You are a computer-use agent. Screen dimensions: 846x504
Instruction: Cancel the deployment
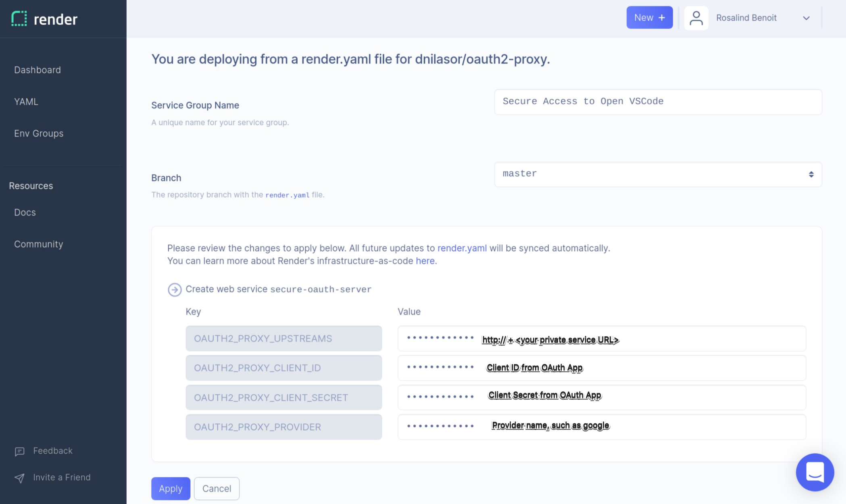click(217, 488)
